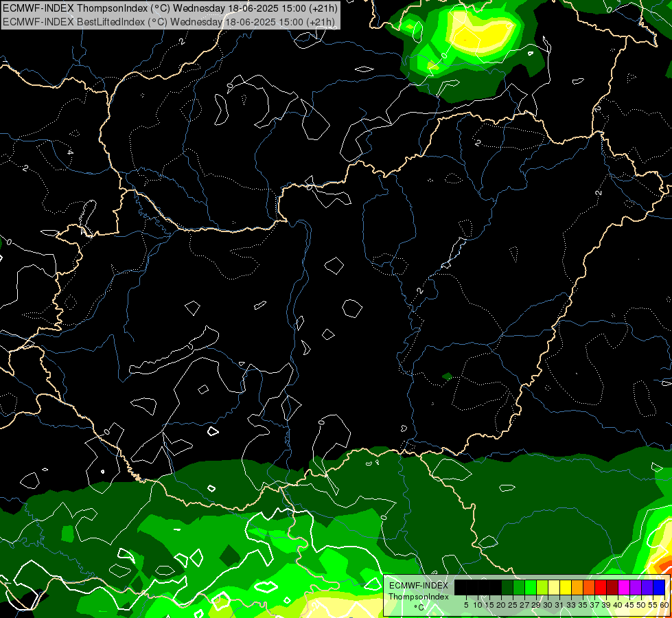Click the legend tick value "35"
The image size is (672, 618).
coord(583,605)
